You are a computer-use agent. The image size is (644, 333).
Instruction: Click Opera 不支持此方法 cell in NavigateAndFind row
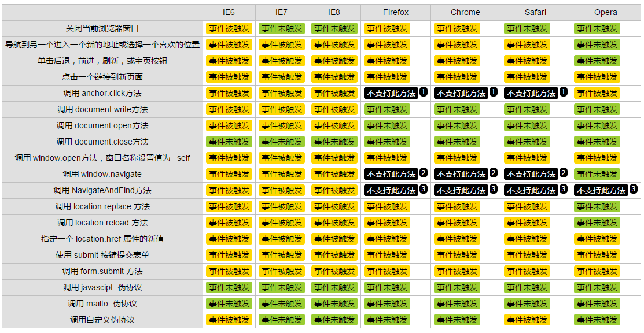click(x=601, y=191)
